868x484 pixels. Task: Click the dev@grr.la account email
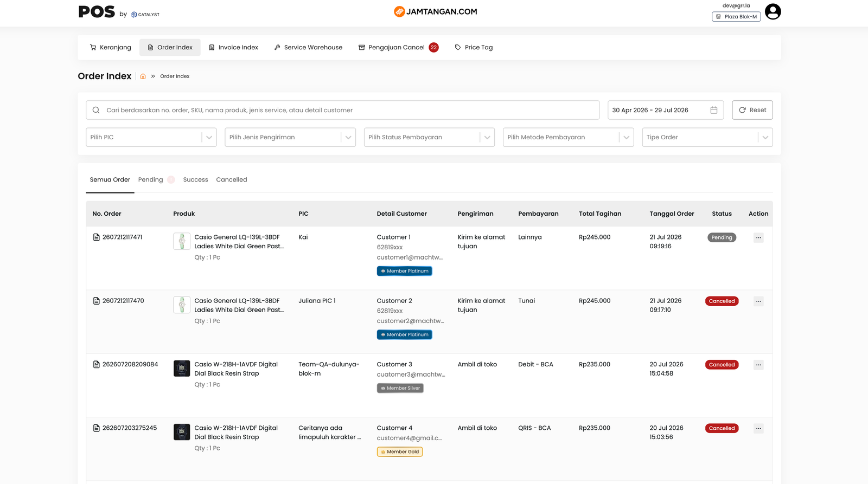[x=736, y=5]
